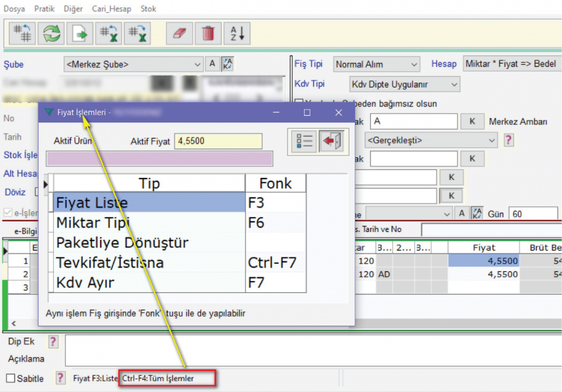Open the Kdv Tipi dropdown
The width and height of the screenshot is (562, 392).
point(405,84)
